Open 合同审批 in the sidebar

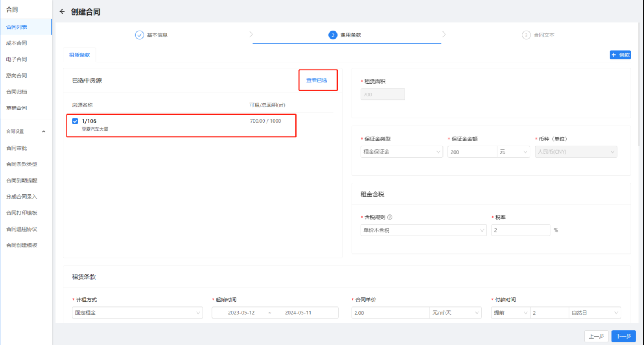coord(17,148)
